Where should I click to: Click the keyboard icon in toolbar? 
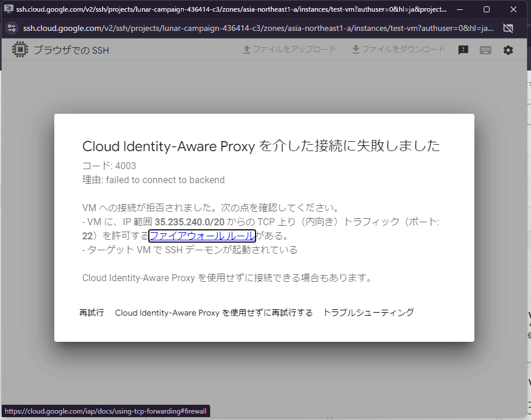[x=485, y=50]
